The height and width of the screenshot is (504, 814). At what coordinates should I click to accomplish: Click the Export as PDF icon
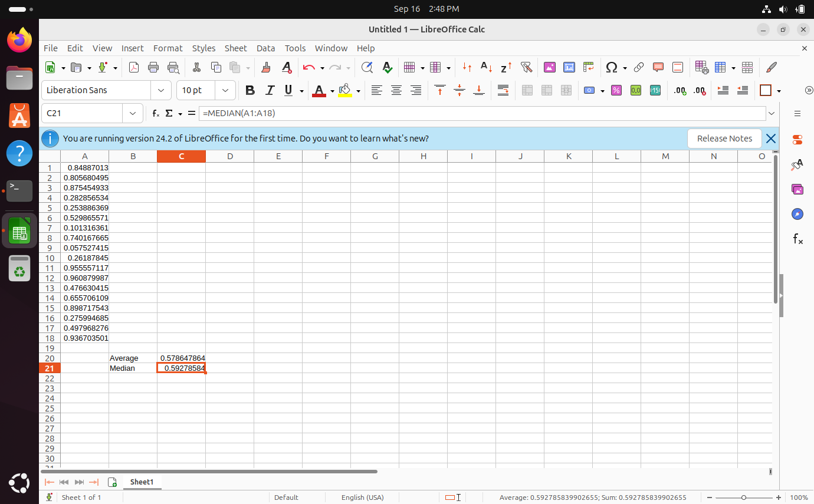134,67
